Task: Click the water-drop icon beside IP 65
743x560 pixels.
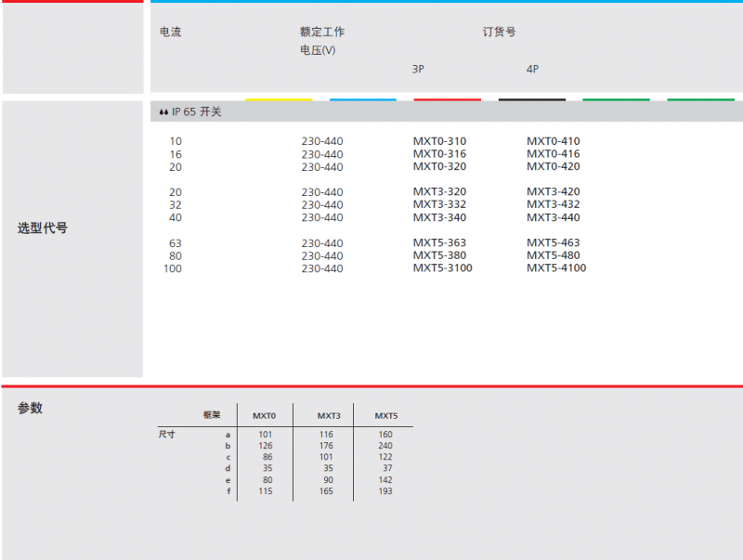Action: (163, 112)
